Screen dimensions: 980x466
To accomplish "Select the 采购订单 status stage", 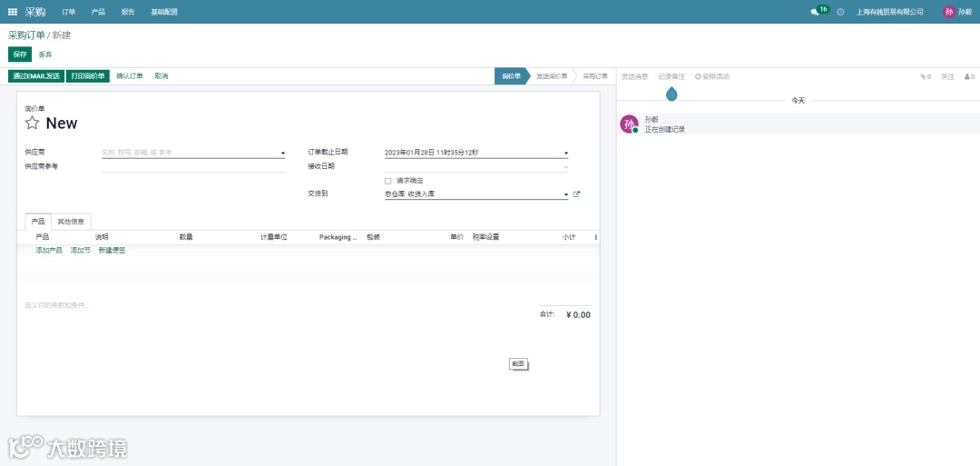I will pos(595,76).
